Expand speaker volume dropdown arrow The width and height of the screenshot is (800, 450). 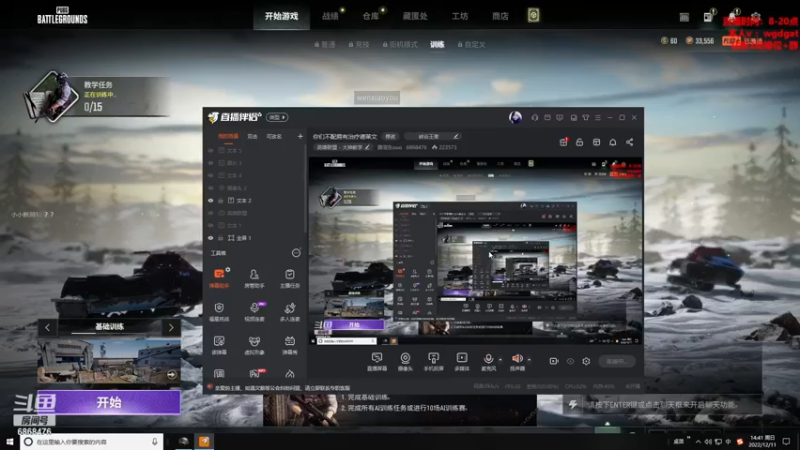click(529, 359)
